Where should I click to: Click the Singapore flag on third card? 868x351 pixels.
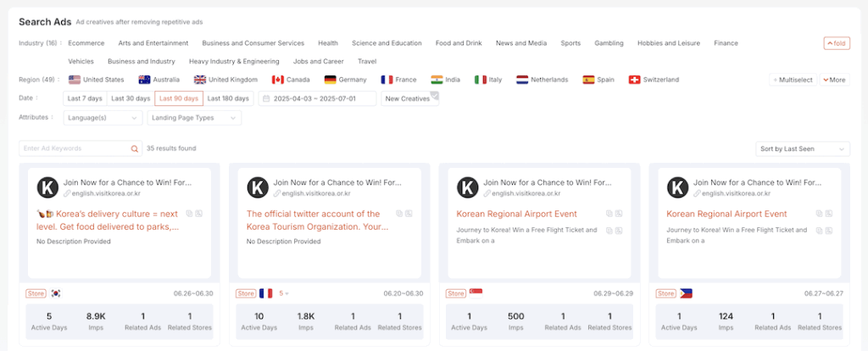(476, 293)
